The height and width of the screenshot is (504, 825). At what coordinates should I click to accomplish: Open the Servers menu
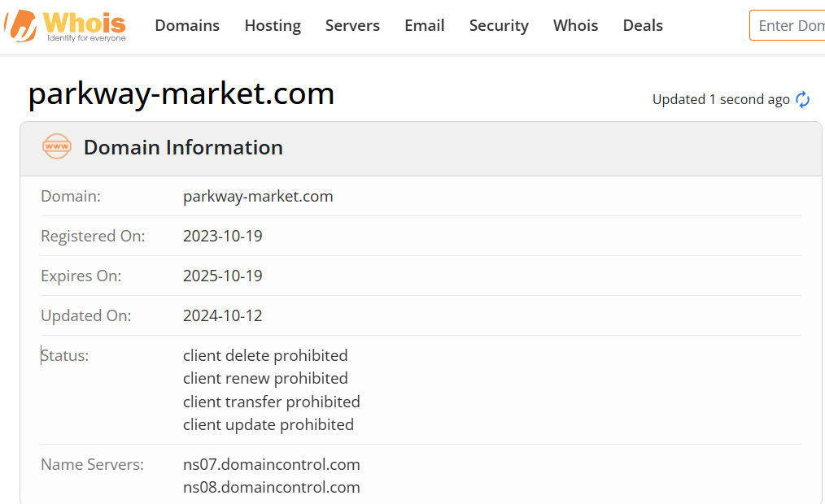click(352, 25)
